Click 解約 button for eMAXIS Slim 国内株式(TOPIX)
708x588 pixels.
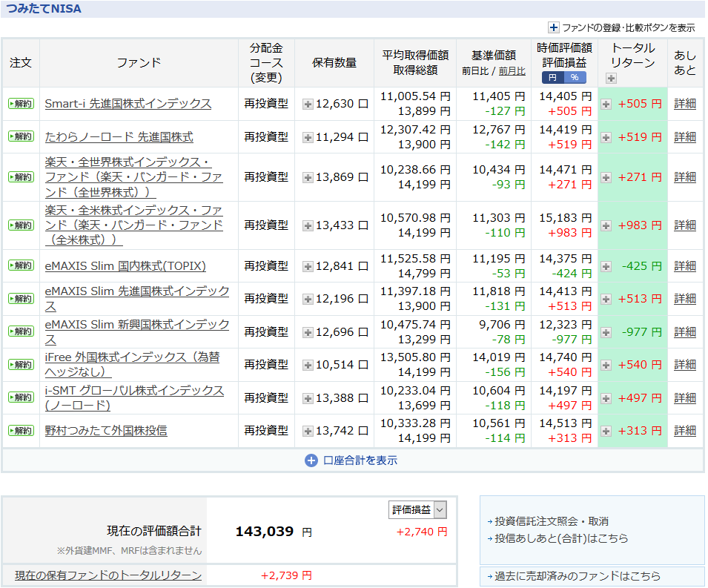(x=21, y=265)
